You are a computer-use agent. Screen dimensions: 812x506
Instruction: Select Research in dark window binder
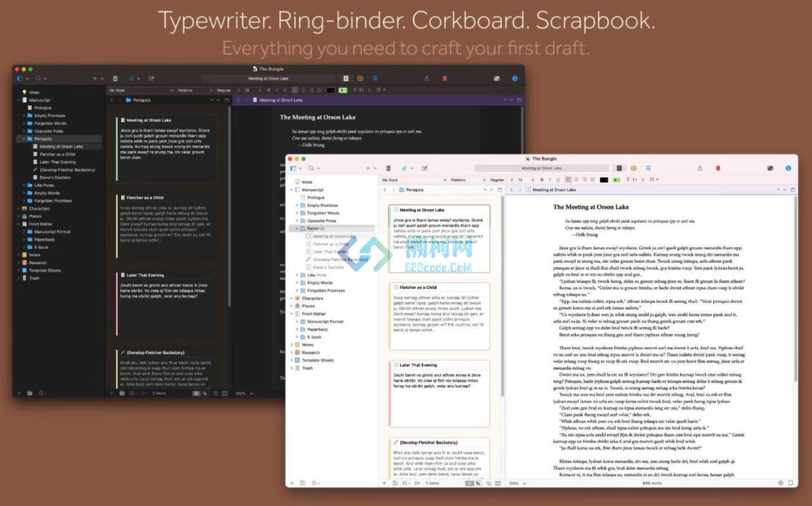38,262
